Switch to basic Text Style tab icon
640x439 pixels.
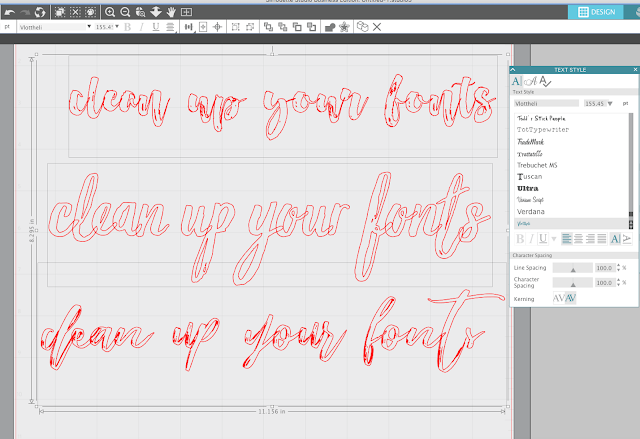[516, 81]
